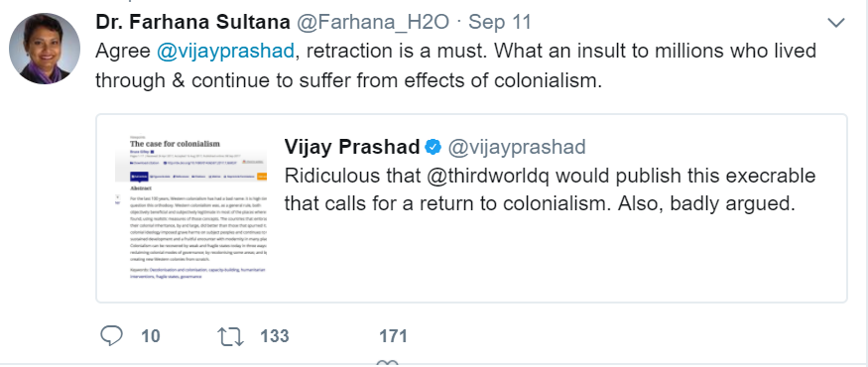Click the Vijay Prashad name in quoted tweet
The width and height of the screenshot is (868, 367).
point(352,147)
